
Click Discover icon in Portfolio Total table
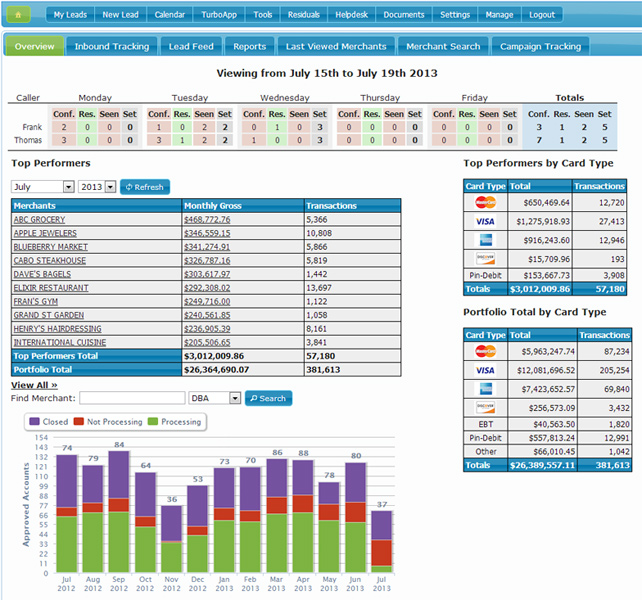[x=486, y=408]
